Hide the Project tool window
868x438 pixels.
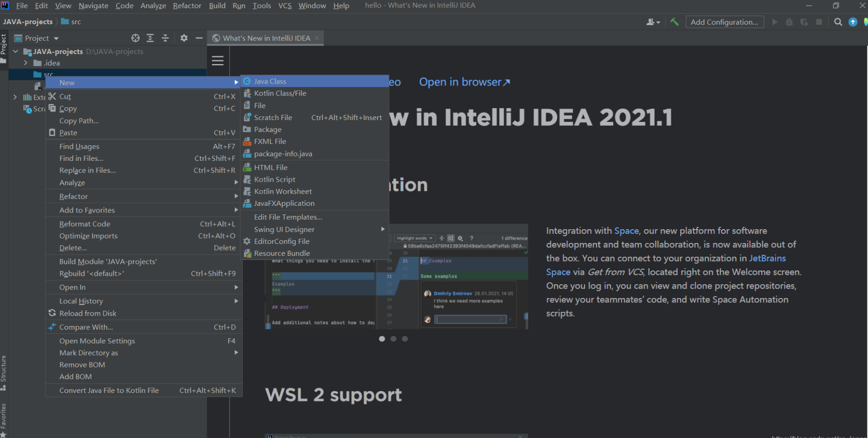tap(199, 38)
